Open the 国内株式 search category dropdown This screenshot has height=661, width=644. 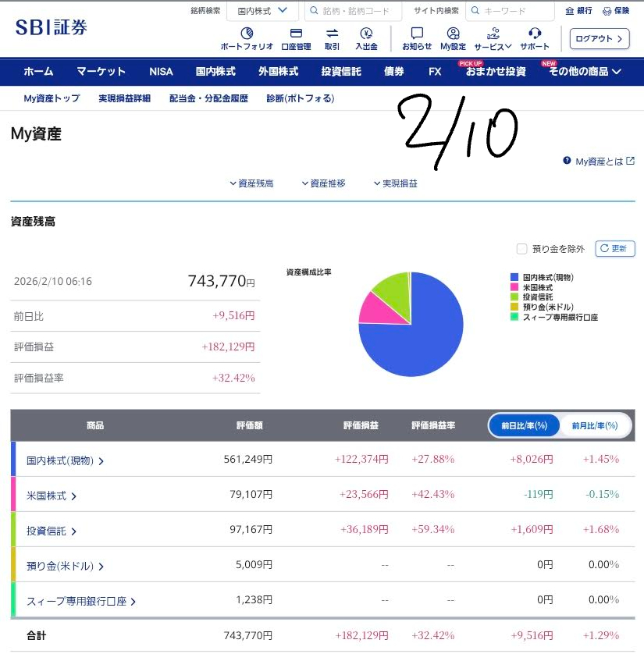pos(262,11)
